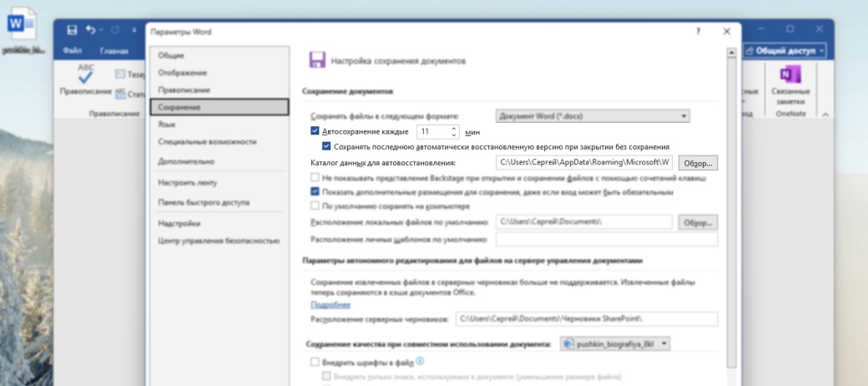Collapse the ribbon with the chevron icon
Viewport: 868px width, 386px height.
pyautogui.click(x=825, y=114)
